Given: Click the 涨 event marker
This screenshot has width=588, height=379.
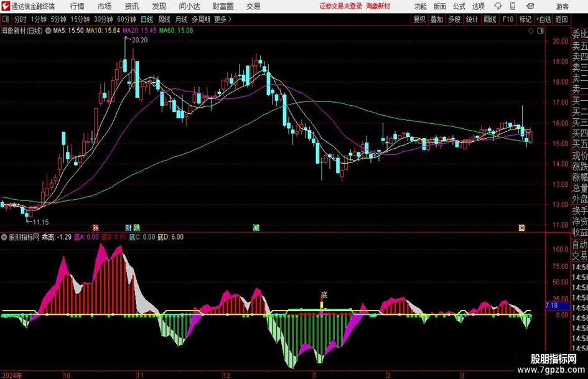Looking at the screenshot, I should (x=96, y=227).
